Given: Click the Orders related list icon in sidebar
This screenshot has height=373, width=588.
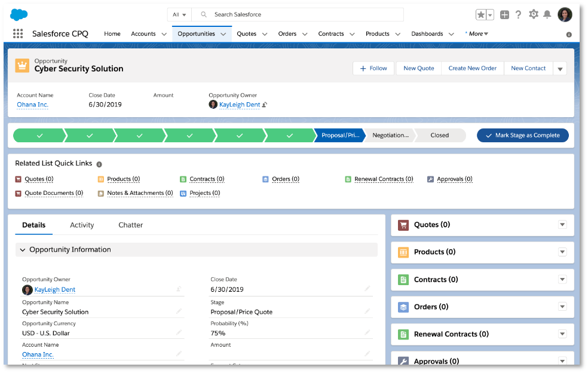Looking at the screenshot, I should [x=403, y=307].
